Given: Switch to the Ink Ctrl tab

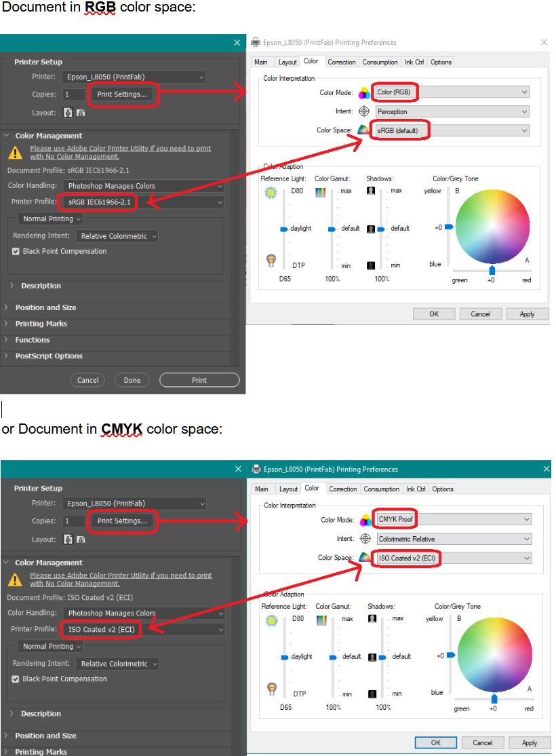Looking at the screenshot, I should tap(414, 62).
